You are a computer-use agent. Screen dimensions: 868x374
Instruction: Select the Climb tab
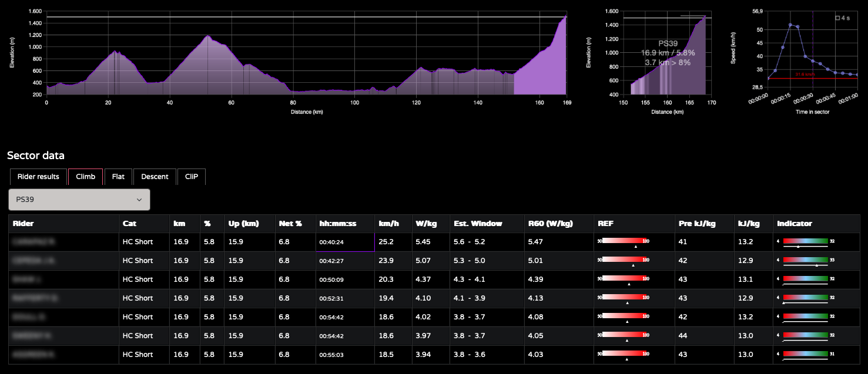(86, 177)
